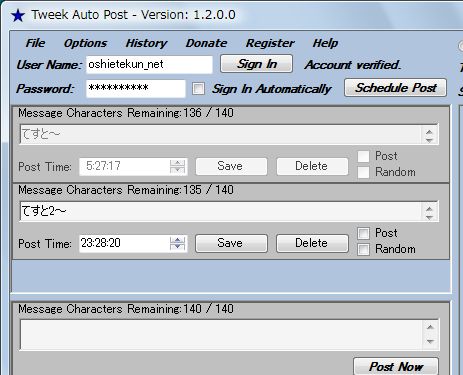
Task: Open the Register menu
Action: coord(270,43)
